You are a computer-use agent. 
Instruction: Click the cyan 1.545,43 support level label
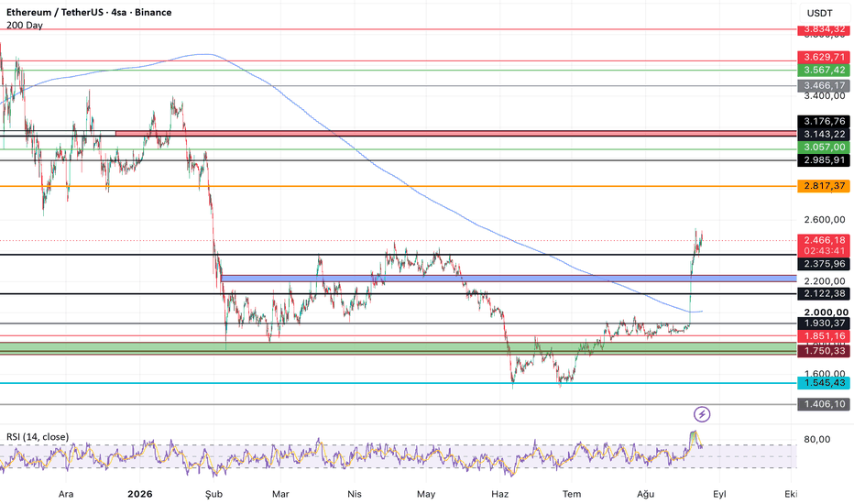coord(823,382)
